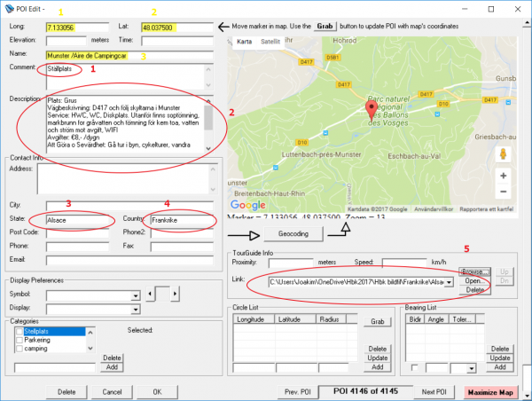
Task: Click the symbol left arrow button
Action: (151, 293)
